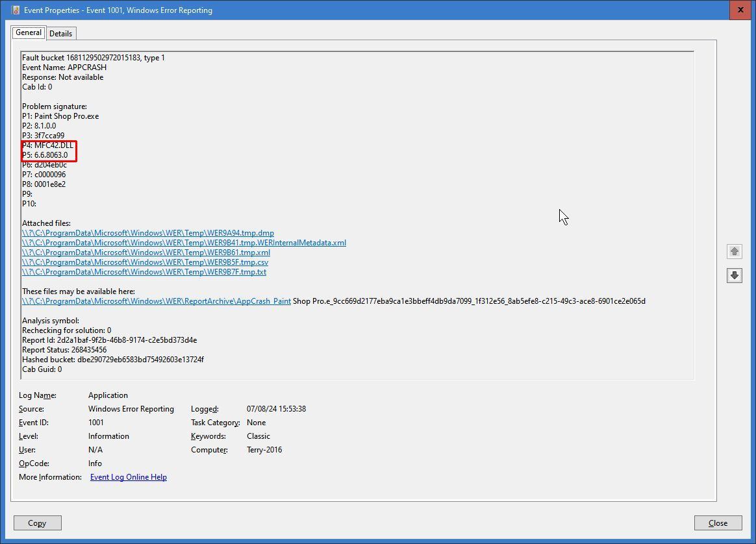
Task: Click the Copy button
Action: click(x=38, y=523)
